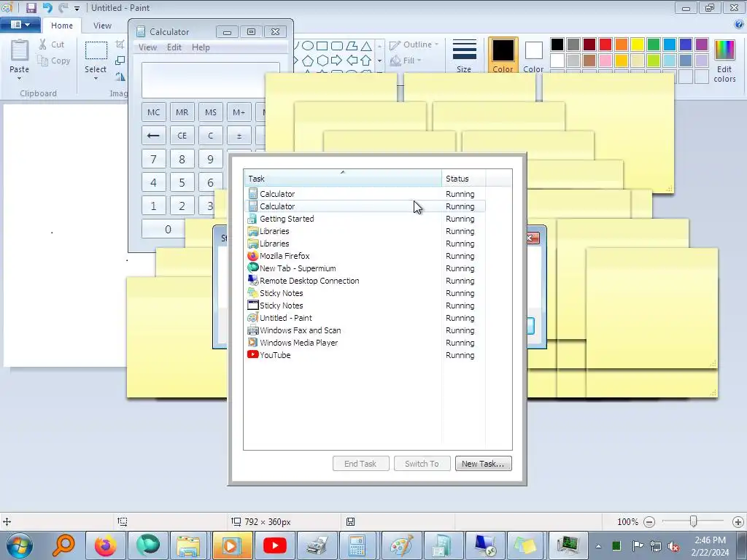Open the Fill dropdown in Paint
This screenshot has height=560, width=747.
[x=406, y=61]
